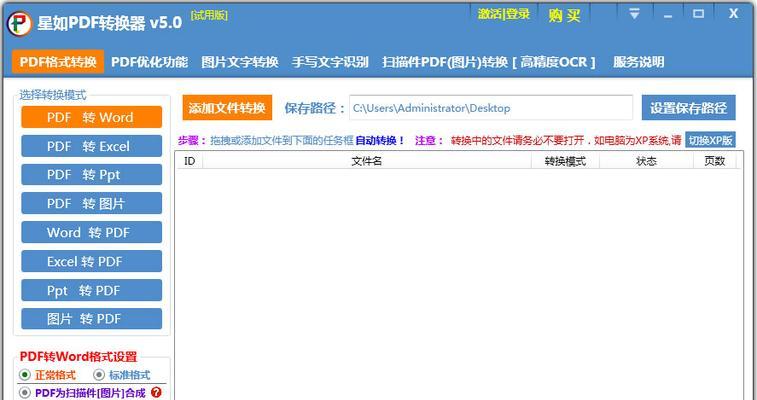Choose PDF 转 Word mode
757x400 pixels.
[91, 117]
